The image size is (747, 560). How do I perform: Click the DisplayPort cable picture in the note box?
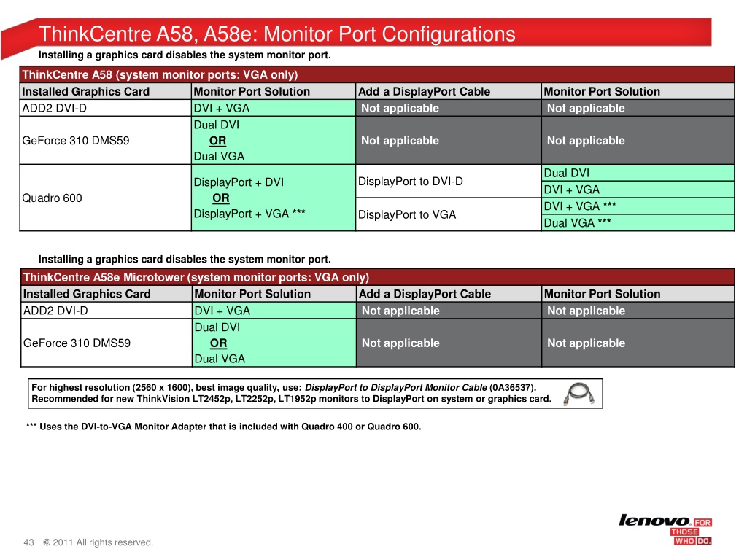[x=578, y=394]
